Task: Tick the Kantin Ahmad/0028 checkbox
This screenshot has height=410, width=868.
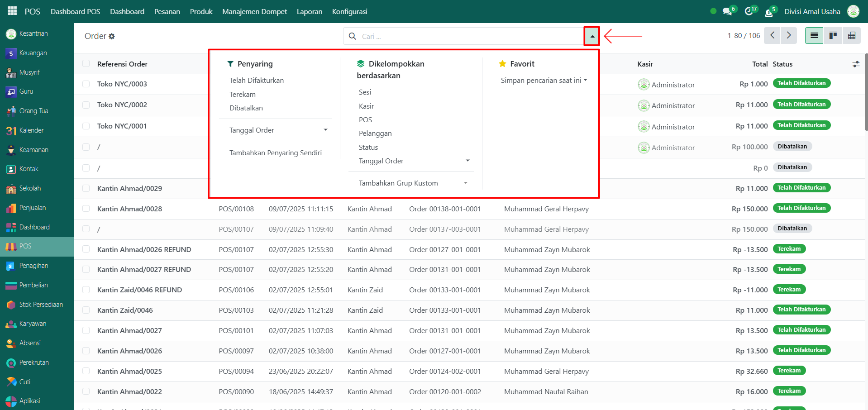Action: point(86,209)
